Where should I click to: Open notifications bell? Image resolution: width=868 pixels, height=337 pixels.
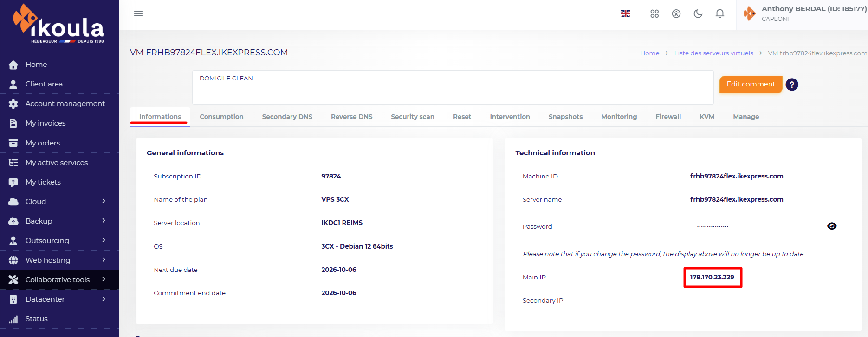[x=720, y=14]
